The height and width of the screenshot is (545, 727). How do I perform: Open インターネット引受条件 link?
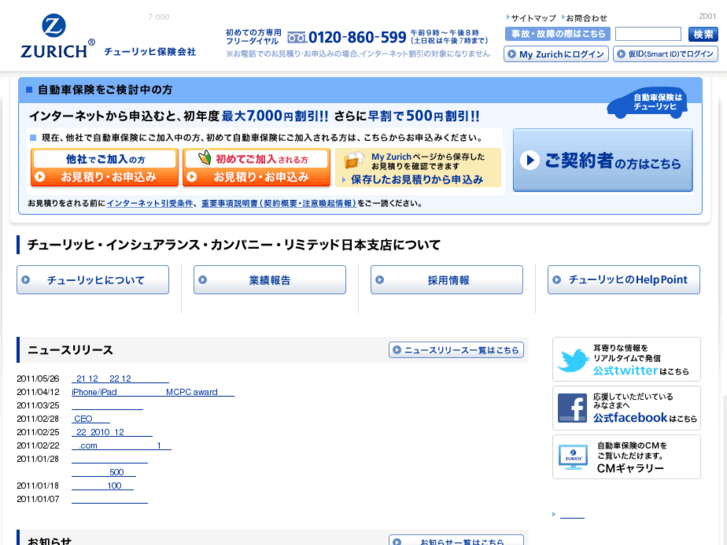(150, 203)
